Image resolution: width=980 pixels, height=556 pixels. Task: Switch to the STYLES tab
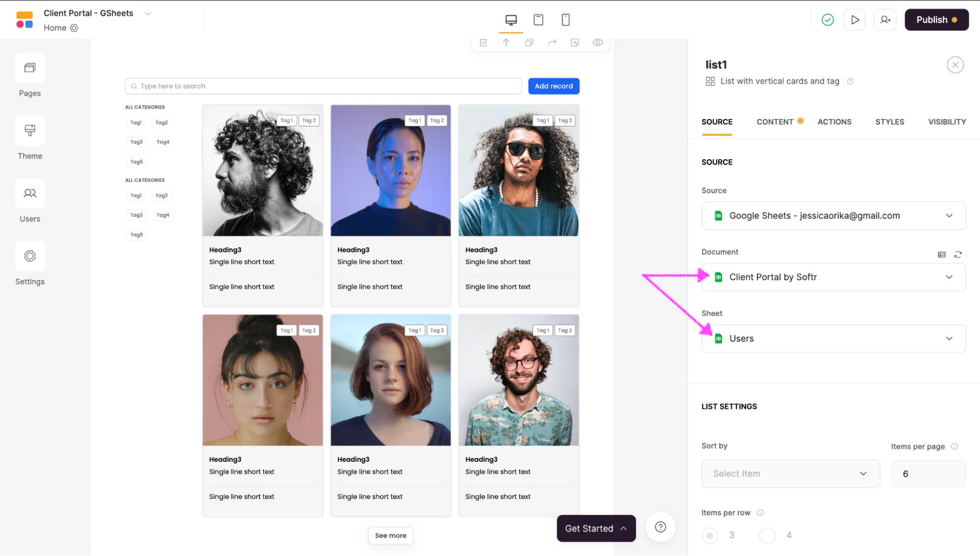[x=890, y=122]
